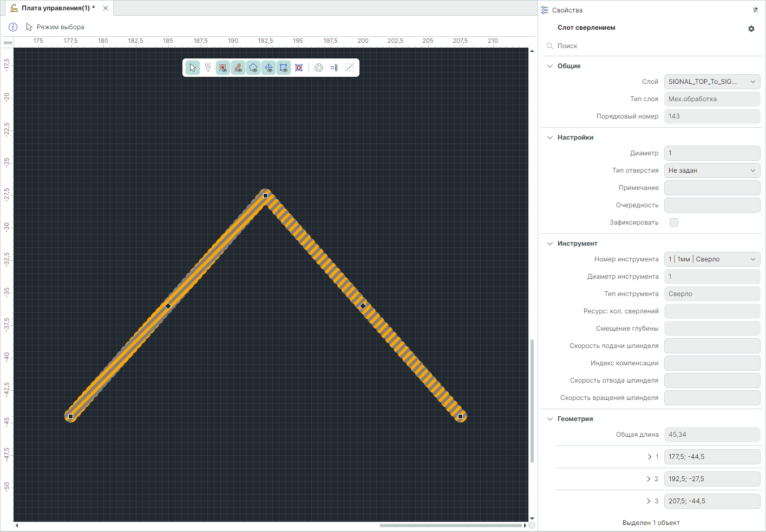Click the search magnifier icon

[550, 46]
